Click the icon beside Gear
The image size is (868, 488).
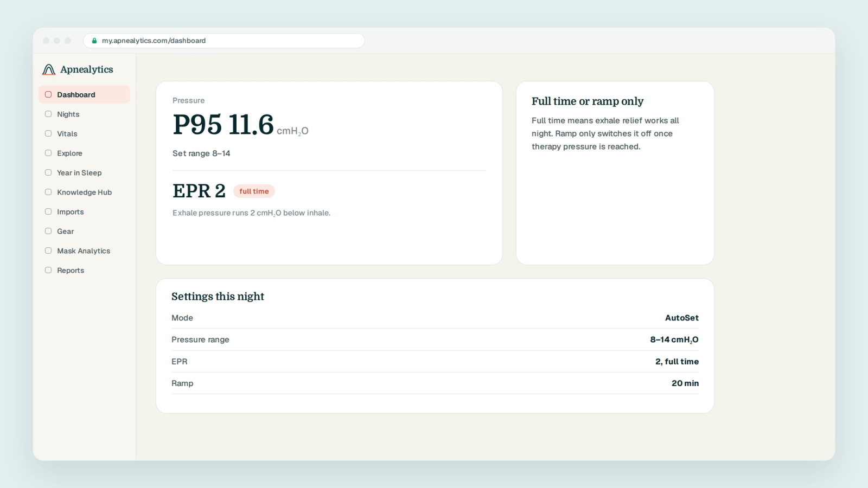[x=48, y=231]
